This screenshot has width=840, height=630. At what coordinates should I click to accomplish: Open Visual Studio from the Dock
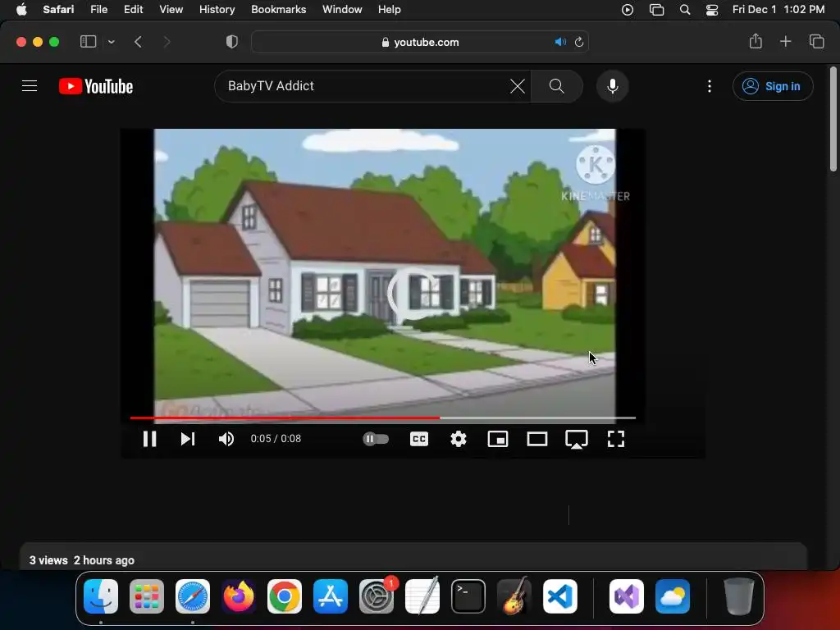[x=627, y=596]
